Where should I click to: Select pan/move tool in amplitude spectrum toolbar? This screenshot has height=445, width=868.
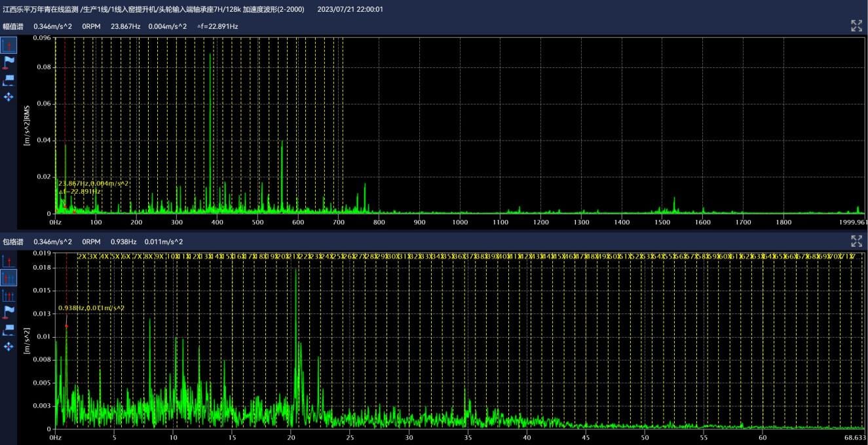click(9, 97)
